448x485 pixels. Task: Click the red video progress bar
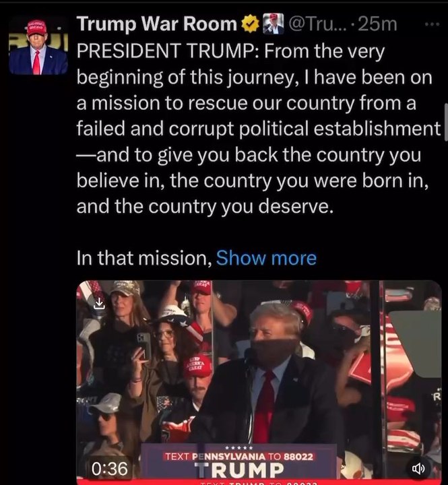(259, 482)
